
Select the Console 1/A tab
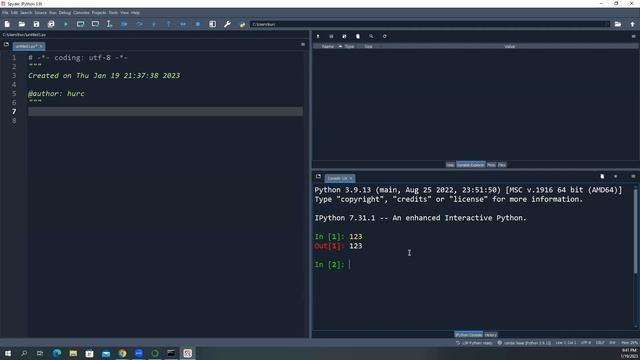(340, 178)
